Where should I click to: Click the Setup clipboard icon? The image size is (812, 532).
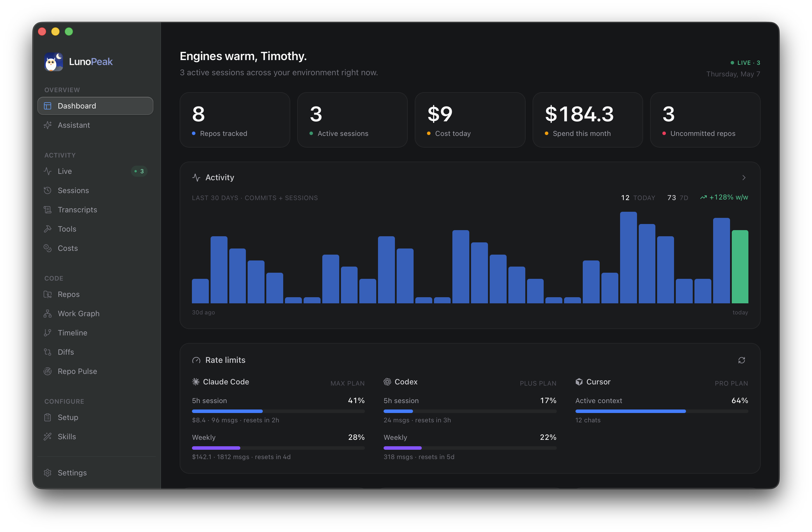[x=48, y=417]
